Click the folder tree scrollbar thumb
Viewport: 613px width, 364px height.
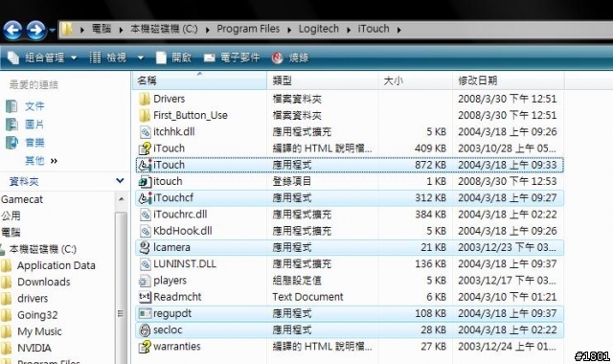coord(122,287)
